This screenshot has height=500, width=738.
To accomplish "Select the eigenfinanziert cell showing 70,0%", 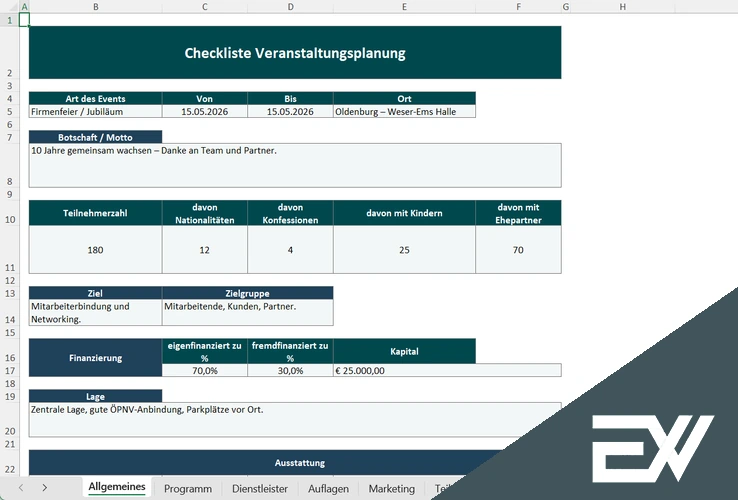I will [x=204, y=370].
